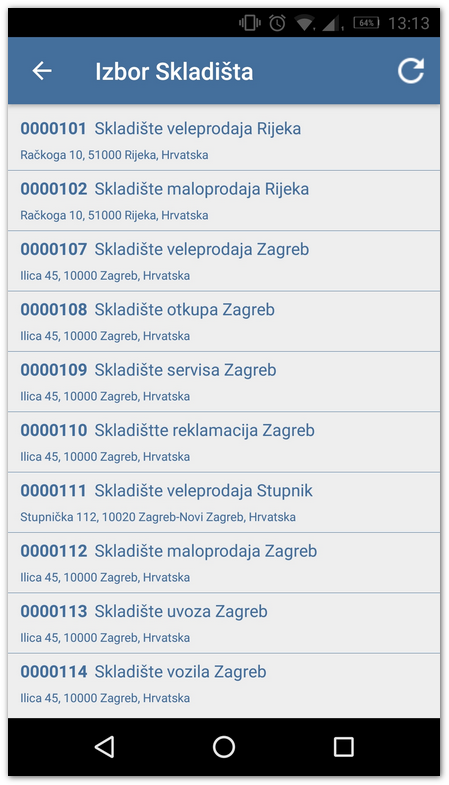Choose warehouse 0000112 maloprodaja Zagreb
The image size is (449, 785).
point(224,563)
